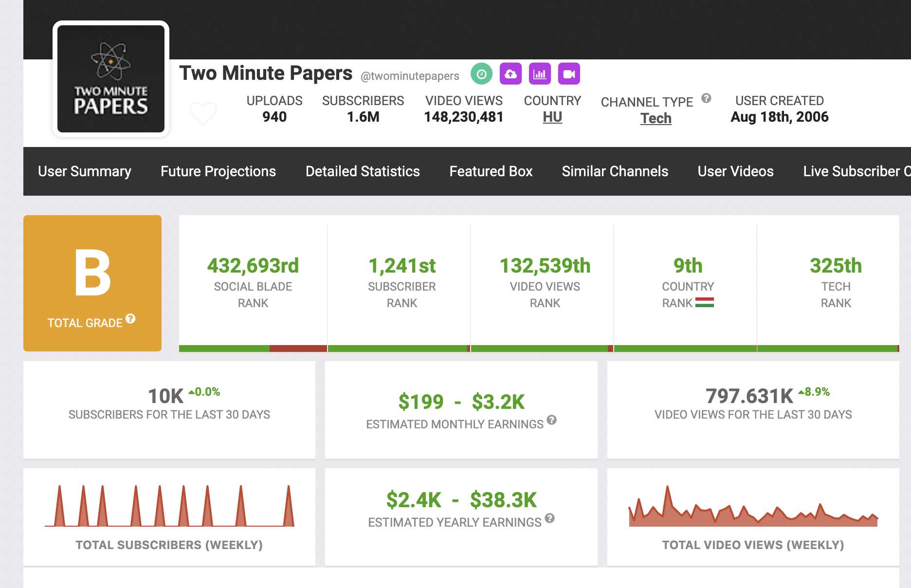The image size is (911, 588).
Task: Open the Channel Type help question mark
Action: (706, 98)
